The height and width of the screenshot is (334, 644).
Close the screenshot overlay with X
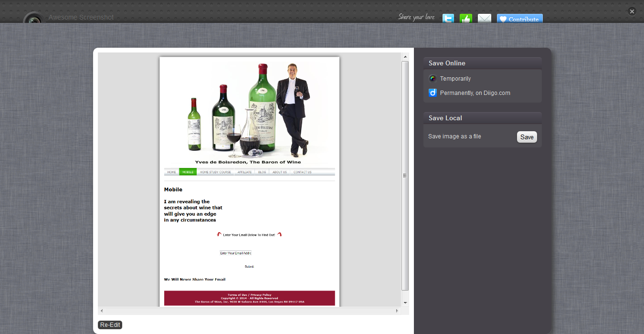[632, 11]
